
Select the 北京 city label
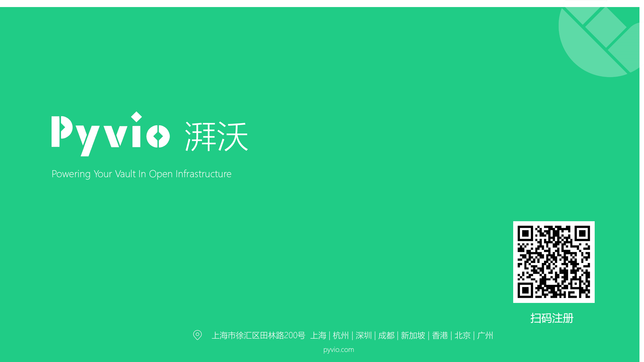pos(462,335)
